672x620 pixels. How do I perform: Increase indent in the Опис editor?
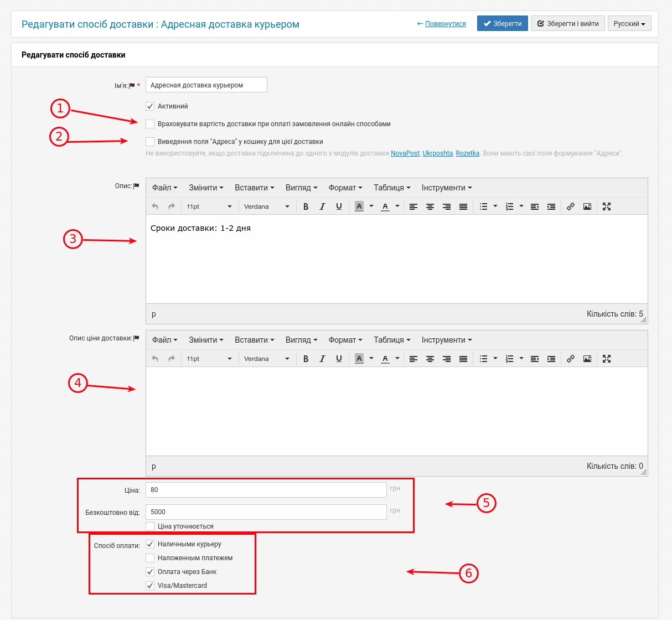551,206
